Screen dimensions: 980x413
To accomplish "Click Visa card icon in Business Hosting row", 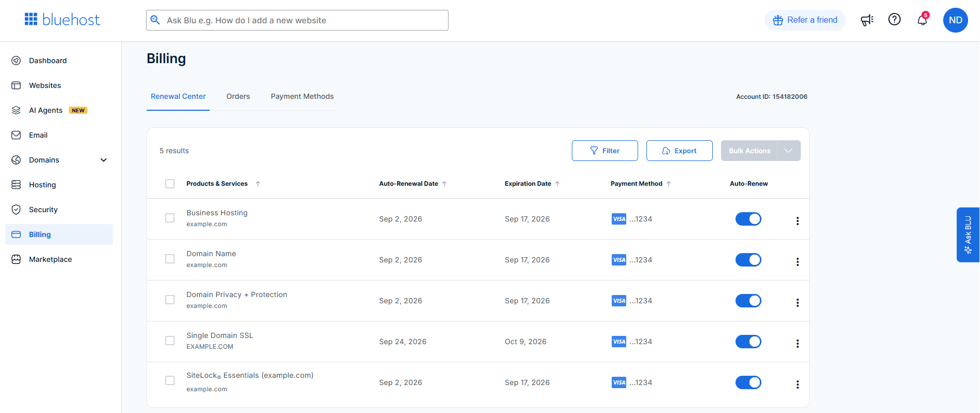I will pos(619,219).
